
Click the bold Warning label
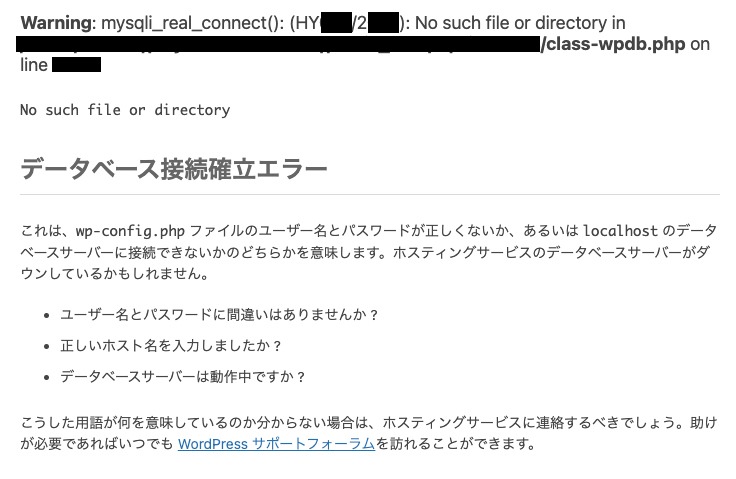click(52, 23)
